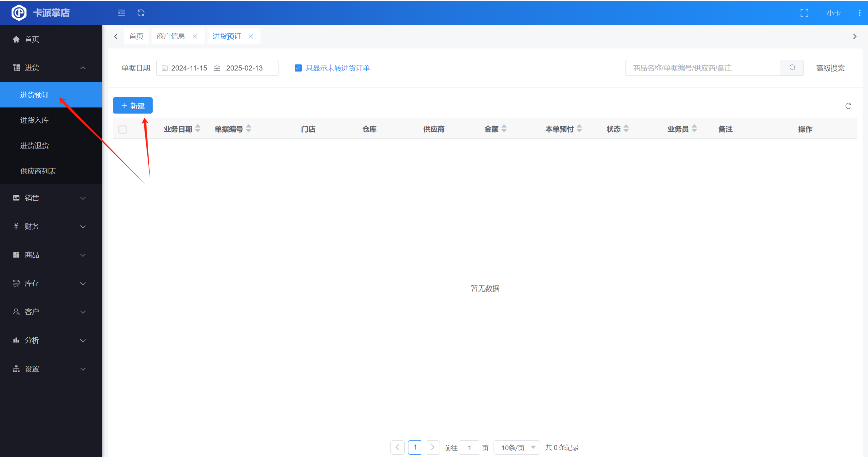
Task: Click the calendar icon in date range
Action: [165, 68]
